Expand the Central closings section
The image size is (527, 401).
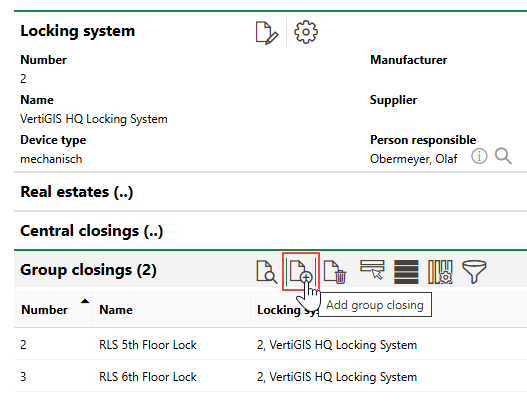[x=92, y=231]
